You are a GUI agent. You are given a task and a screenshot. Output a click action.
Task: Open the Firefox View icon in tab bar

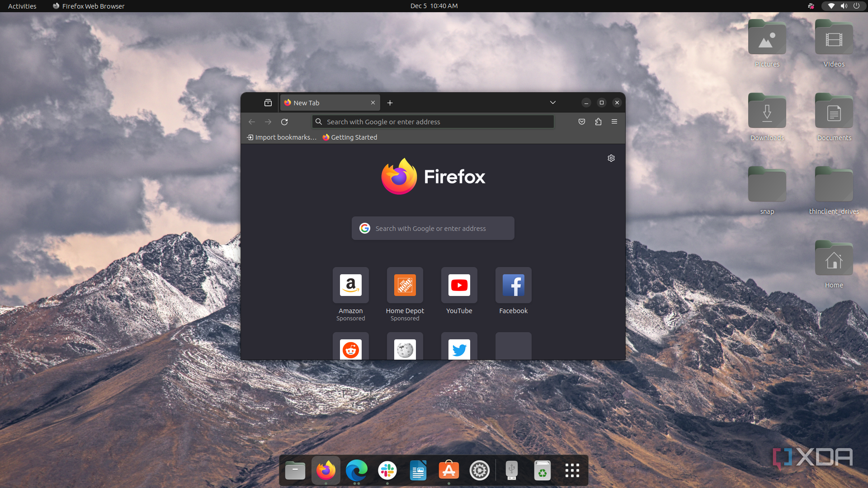coord(268,103)
